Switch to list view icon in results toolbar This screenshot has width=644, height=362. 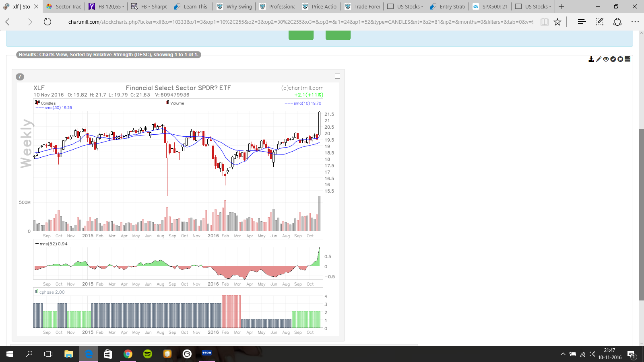(627, 59)
